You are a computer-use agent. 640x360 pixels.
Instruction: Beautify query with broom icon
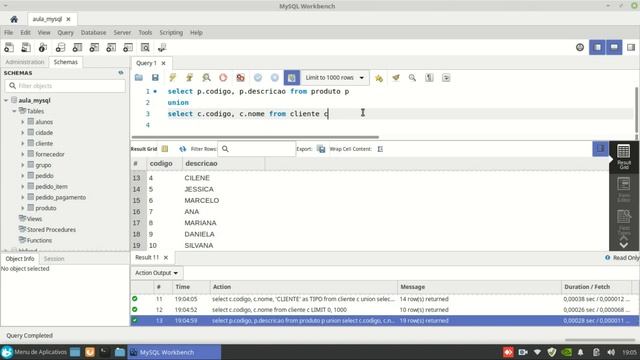coord(396,78)
